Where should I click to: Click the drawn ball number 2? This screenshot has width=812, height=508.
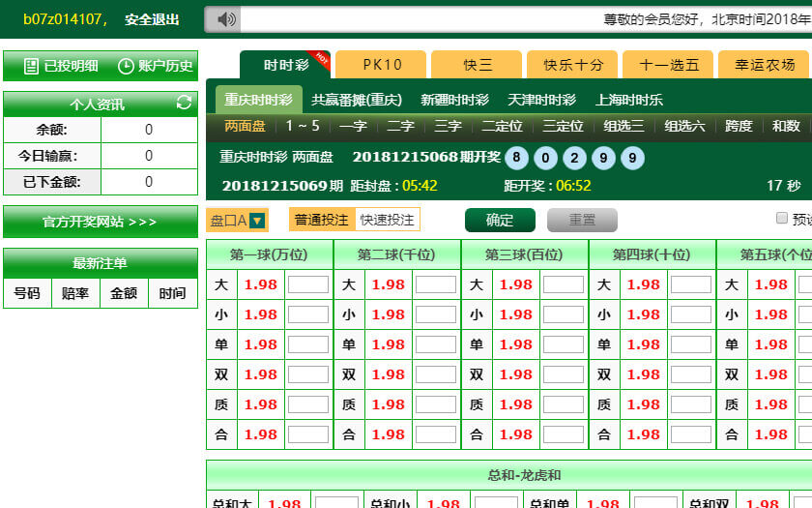pos(575,158)
